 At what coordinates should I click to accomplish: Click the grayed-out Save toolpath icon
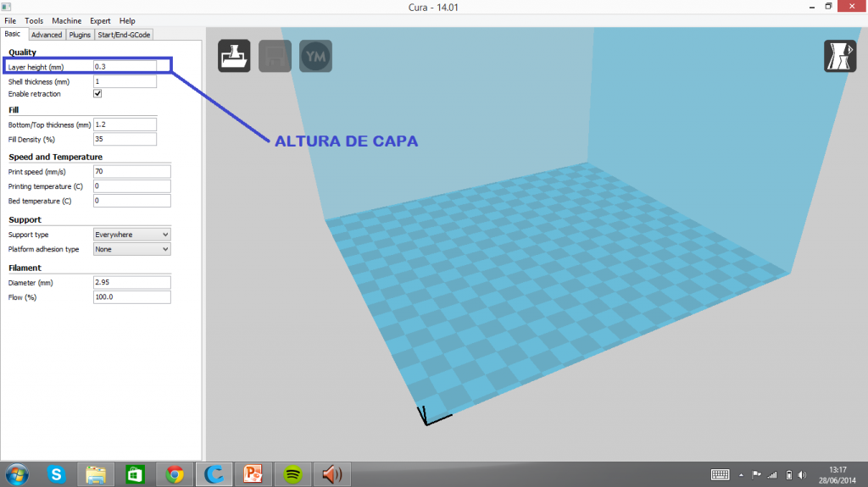point(275,56)
